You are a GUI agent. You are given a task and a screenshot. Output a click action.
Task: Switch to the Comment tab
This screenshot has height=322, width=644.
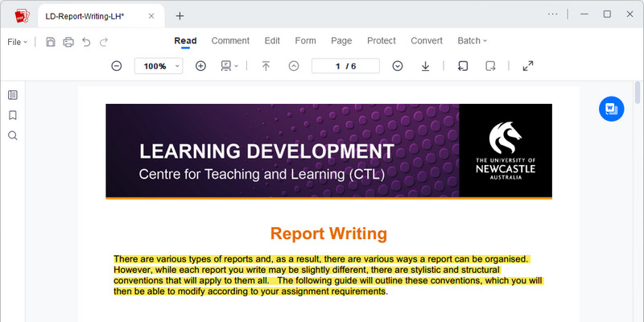point(230,41)
